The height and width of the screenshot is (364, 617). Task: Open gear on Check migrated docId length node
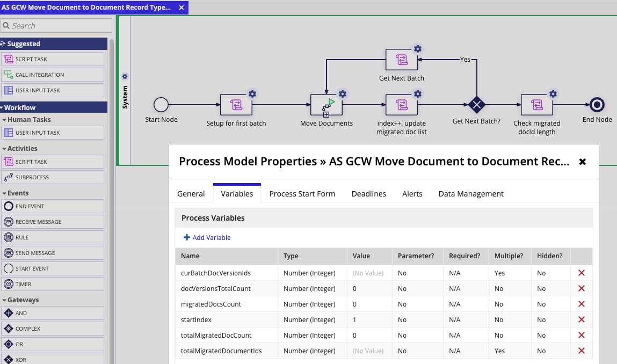tap(553, 94)
